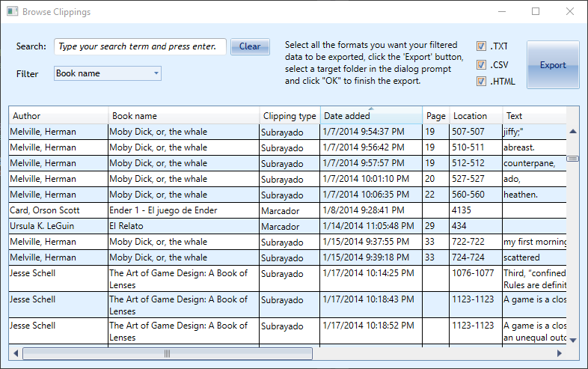Click the Clear search button
Image resolution: width=588 pixels, height=369 pixels.
click(x=250, y=46)
